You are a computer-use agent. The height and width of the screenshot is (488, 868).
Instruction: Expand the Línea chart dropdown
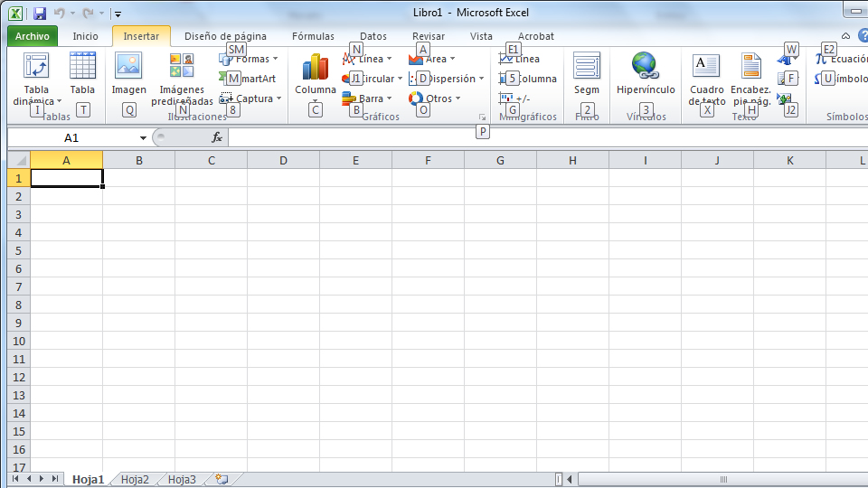tap(389, 59)
